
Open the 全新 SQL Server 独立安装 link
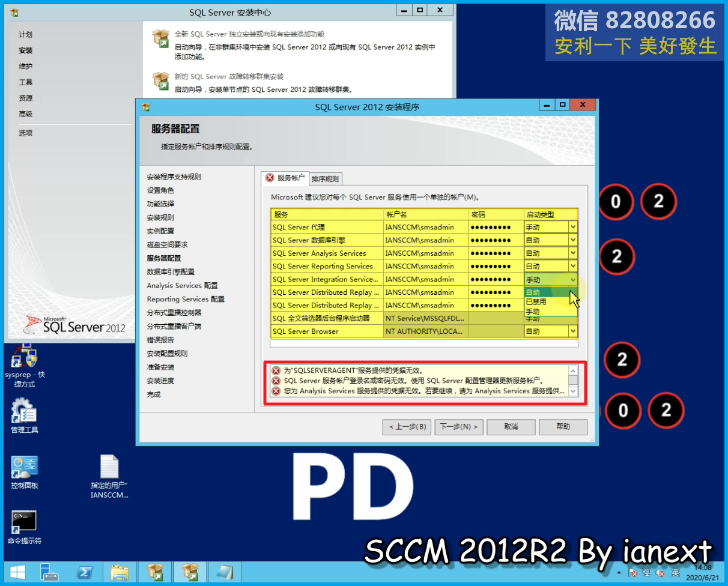[249, 34]
